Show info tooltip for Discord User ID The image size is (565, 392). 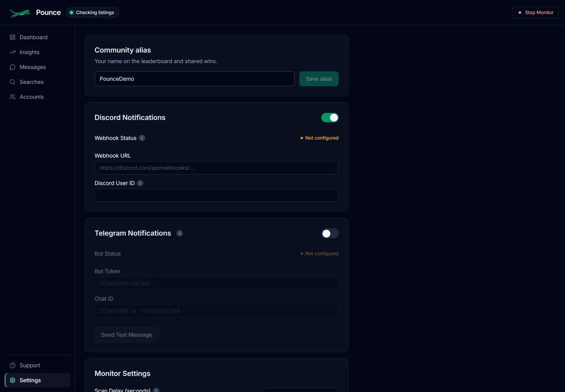click(x=140, y=183)
